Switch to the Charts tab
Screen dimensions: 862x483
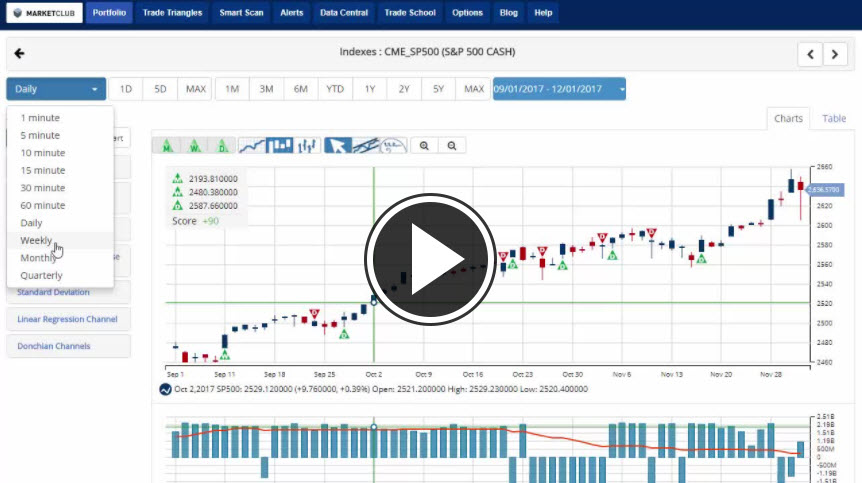pyautogui.click(x=788, y=118)
